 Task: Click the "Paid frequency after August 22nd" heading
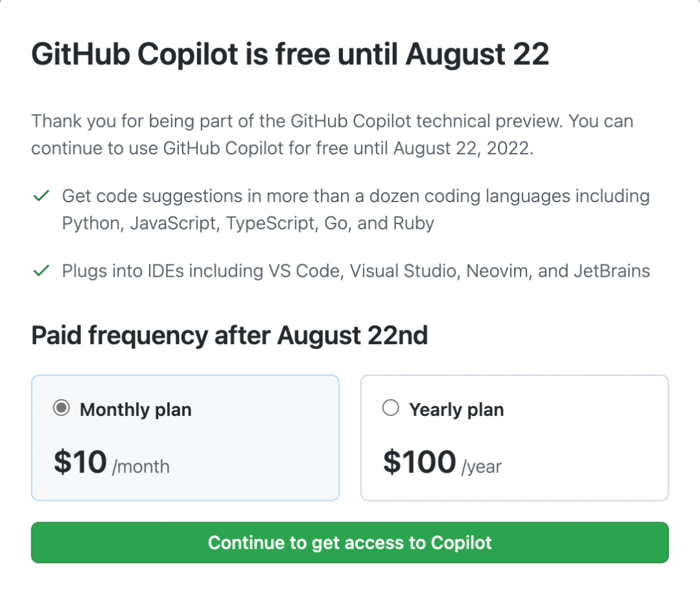click(x=229, y=336)
